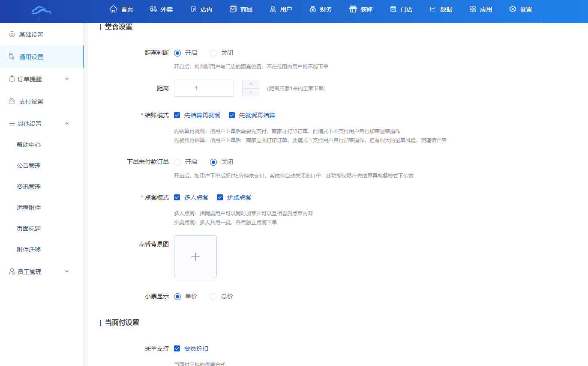Click the gear icon beside 设置 in top nav
The image size is (588, 366).
(x=513, y=9)
